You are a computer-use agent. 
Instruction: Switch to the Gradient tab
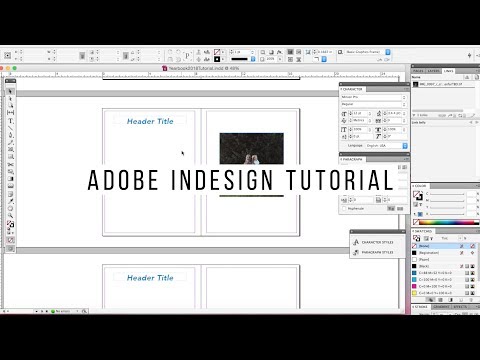click(441, 306)
